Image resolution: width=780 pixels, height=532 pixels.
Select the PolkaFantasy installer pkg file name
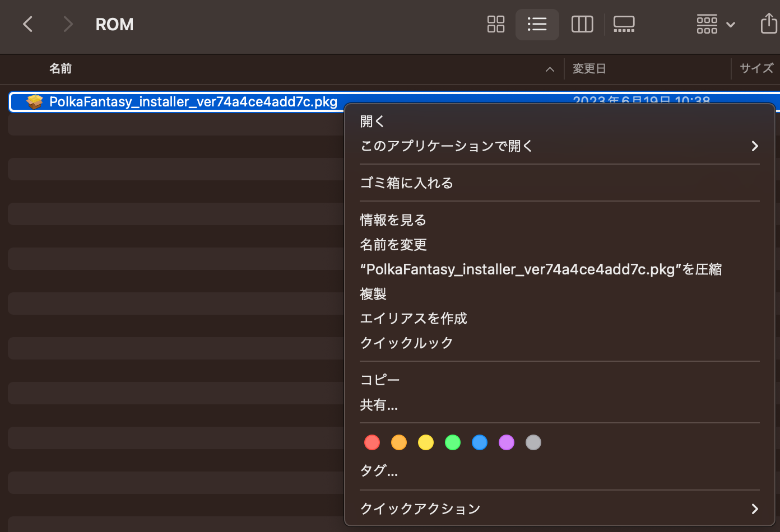tap(193, 101)
